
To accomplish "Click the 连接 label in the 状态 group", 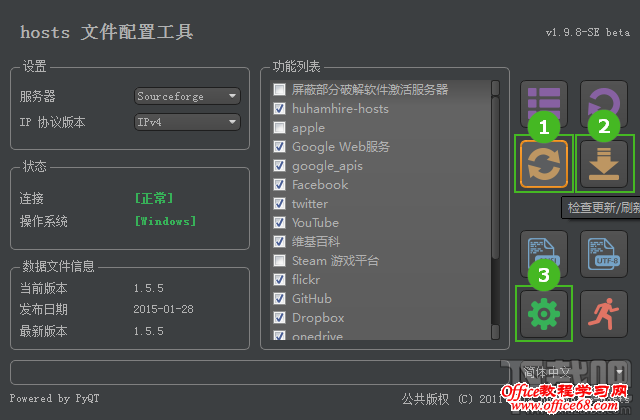I will click(x=31, y=198).
